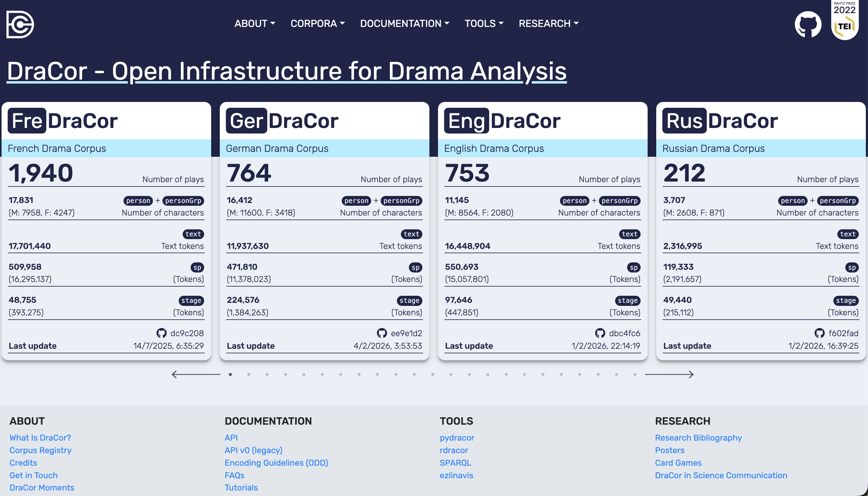Expand the CORPORA dropdown menu
868x496 pixels.
point(318,24)
